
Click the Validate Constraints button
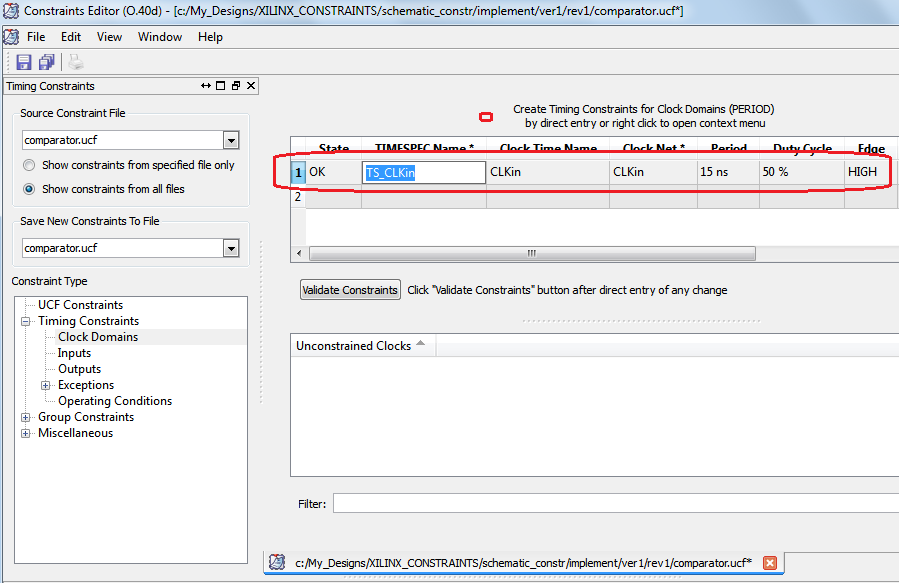click(x=350, y=289)
